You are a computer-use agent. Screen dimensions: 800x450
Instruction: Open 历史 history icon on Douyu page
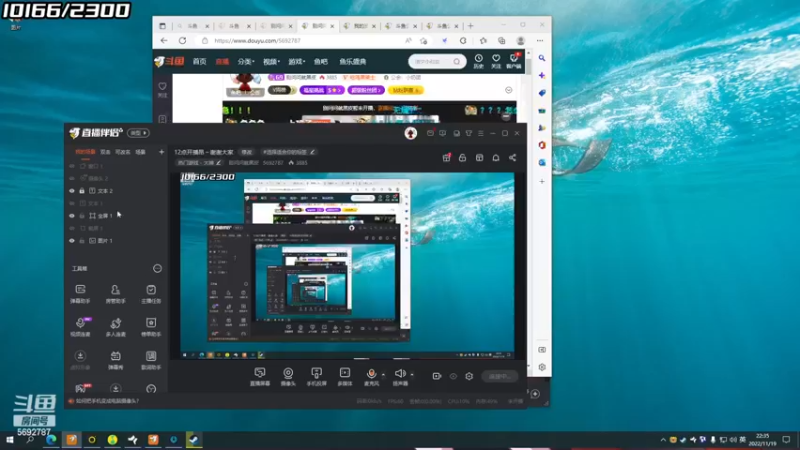[x=479, y=61]
